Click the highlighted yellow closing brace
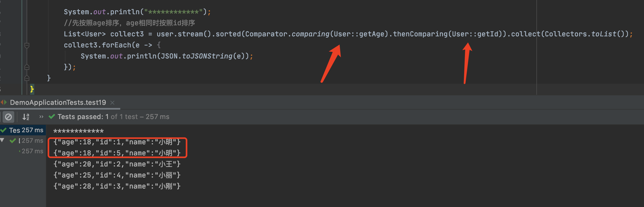This screenshot has width=644, height=207. [32, 89]
